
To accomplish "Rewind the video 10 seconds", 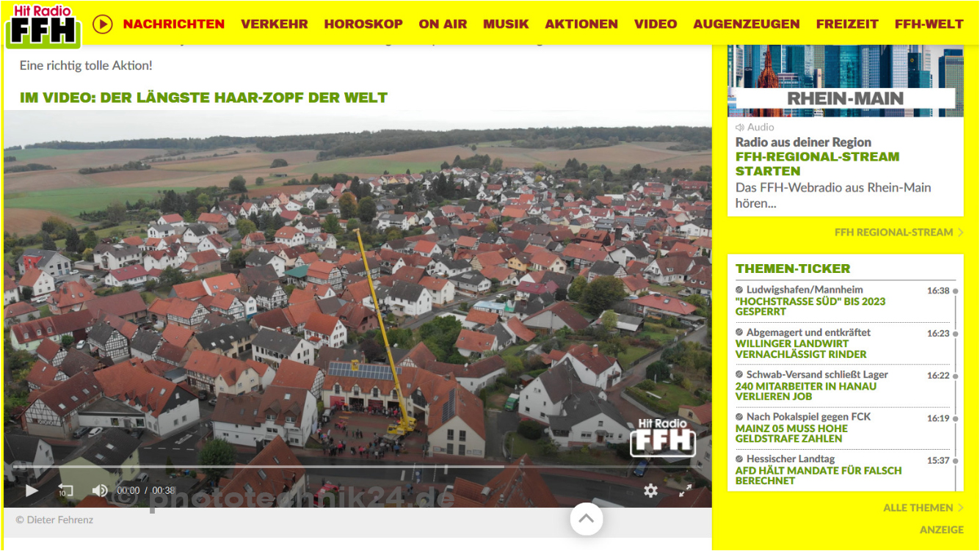I will tap(65, 490).
